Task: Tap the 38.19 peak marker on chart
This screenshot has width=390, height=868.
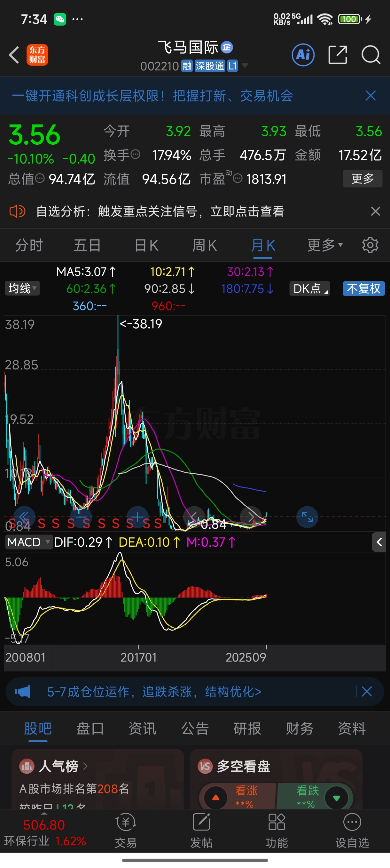Action: [x=141, y=324]
